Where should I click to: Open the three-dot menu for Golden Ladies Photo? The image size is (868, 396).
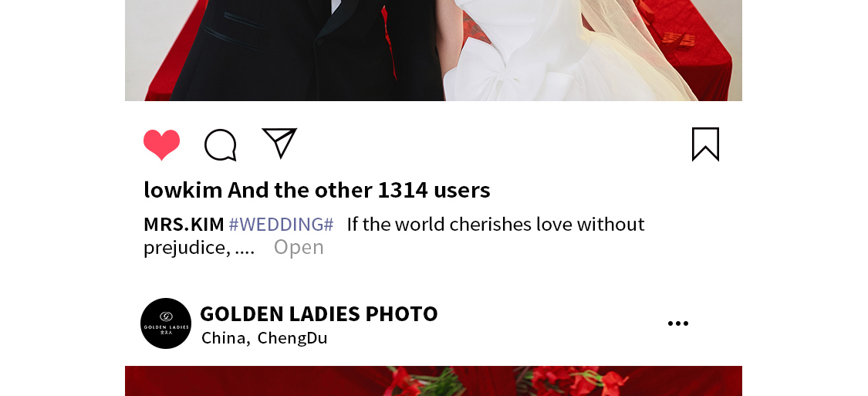click(x=678, y=323)
